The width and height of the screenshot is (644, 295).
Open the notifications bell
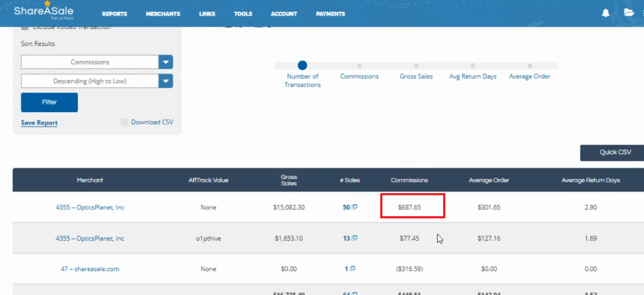pos(605,13)
